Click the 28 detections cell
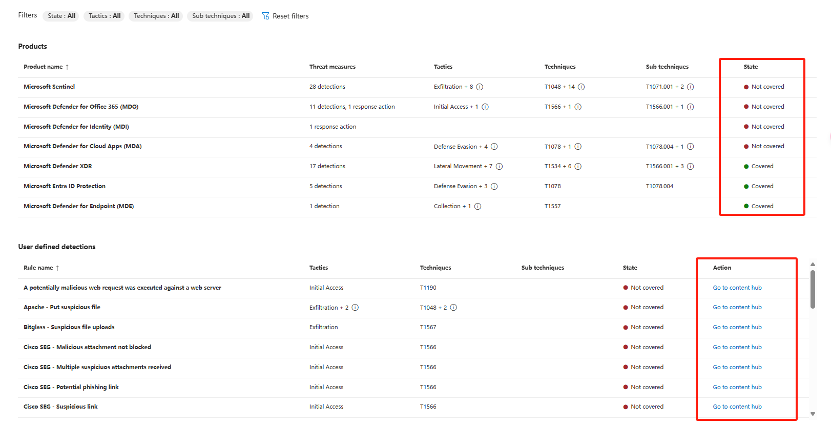Image resolution: width=832 pixels, height=426 pixels. tap(327, 87)
